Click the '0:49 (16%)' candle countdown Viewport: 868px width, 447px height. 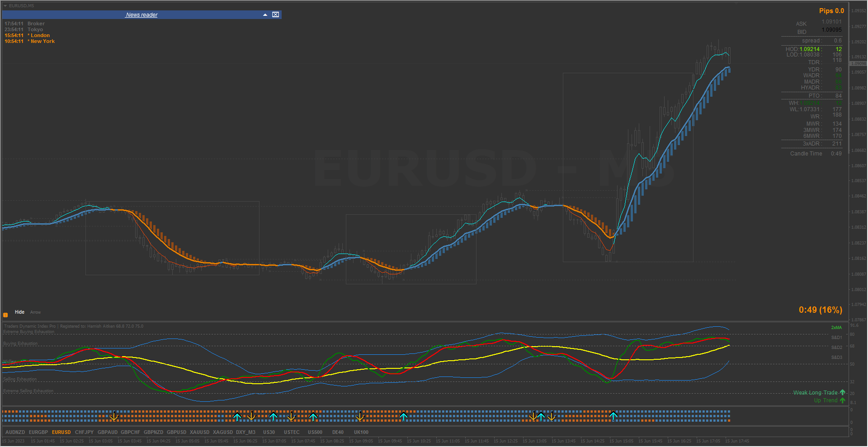click(821, 310)
